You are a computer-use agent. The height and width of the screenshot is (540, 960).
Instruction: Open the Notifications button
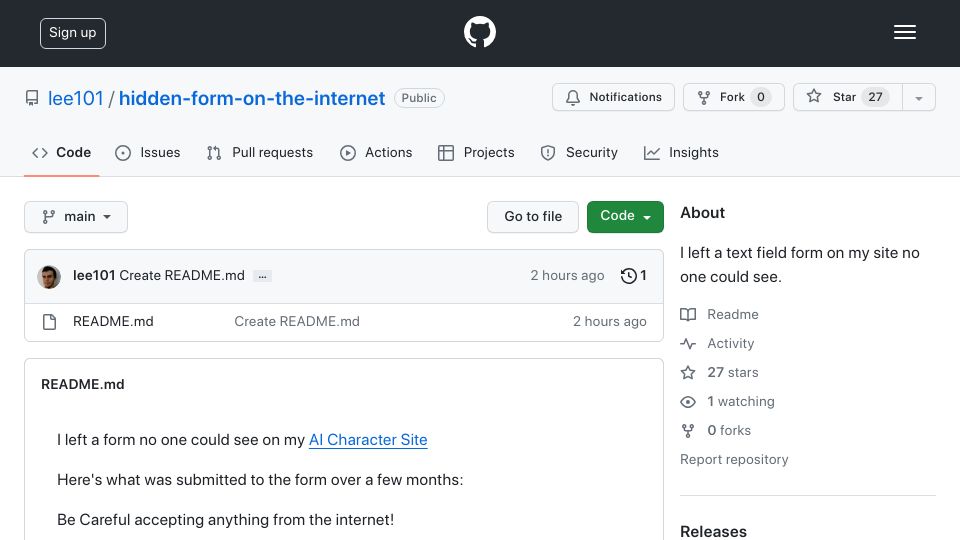[x=613, y=97]
